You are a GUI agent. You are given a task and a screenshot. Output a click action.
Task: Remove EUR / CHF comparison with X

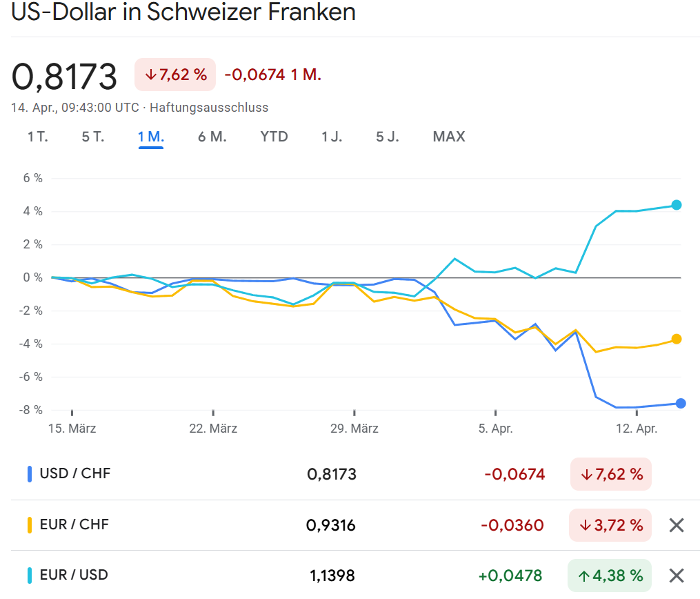pos(677,525)
